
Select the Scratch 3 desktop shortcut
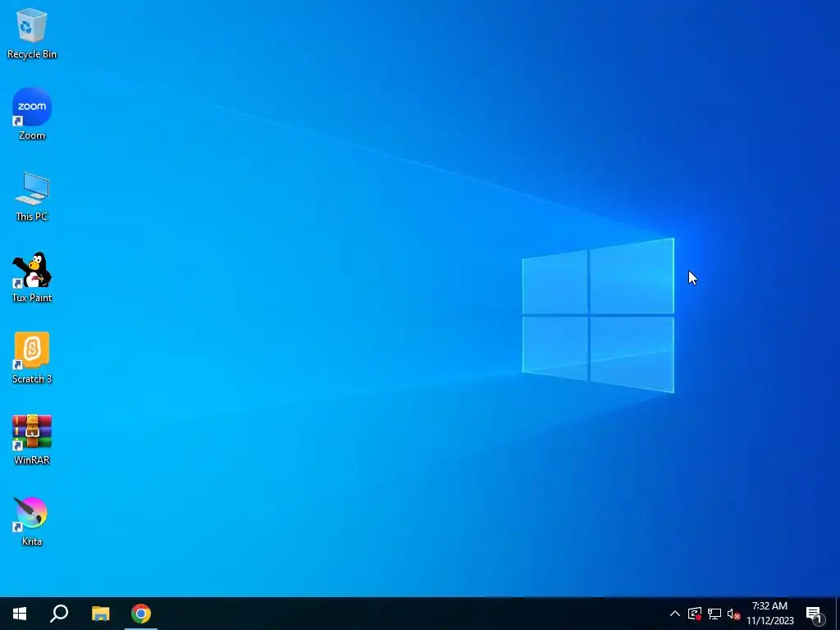click(32, 358)
